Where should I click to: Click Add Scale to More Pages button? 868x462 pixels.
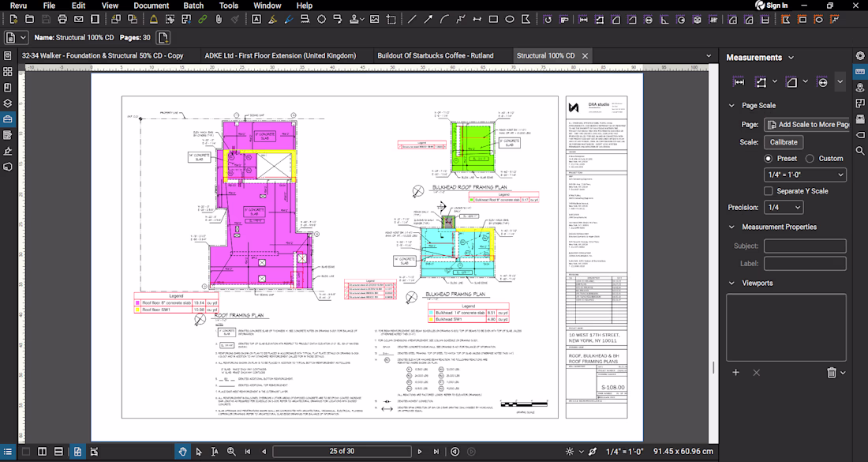point(806,125)
